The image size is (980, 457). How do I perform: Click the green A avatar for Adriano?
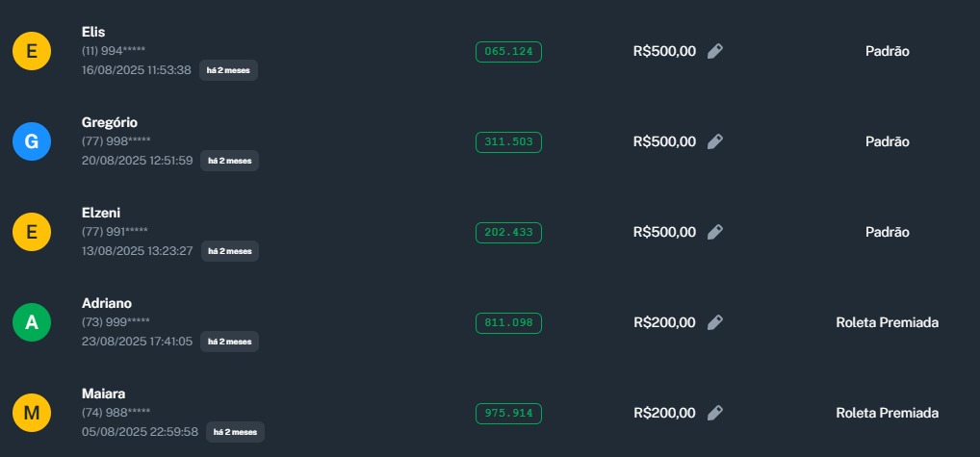pyautogui.click(x=32, y=322)
